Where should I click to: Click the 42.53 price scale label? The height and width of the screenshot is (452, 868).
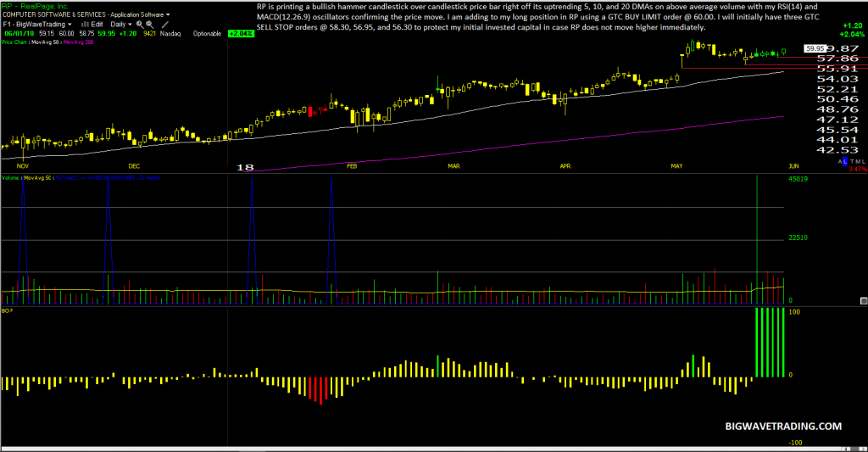tap(837, 150)
